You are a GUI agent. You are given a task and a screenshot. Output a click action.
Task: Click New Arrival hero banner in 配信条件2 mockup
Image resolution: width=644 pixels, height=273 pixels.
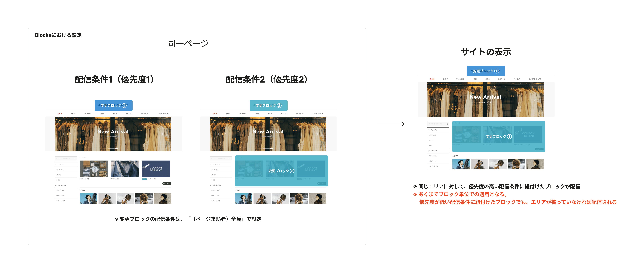268,134
